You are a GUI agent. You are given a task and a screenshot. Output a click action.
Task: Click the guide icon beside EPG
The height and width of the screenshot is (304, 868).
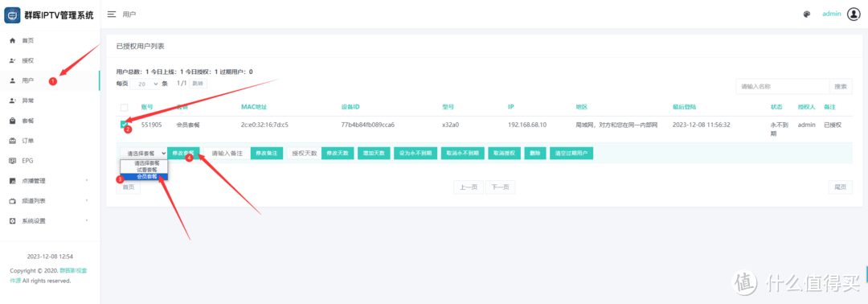[12, 161]
